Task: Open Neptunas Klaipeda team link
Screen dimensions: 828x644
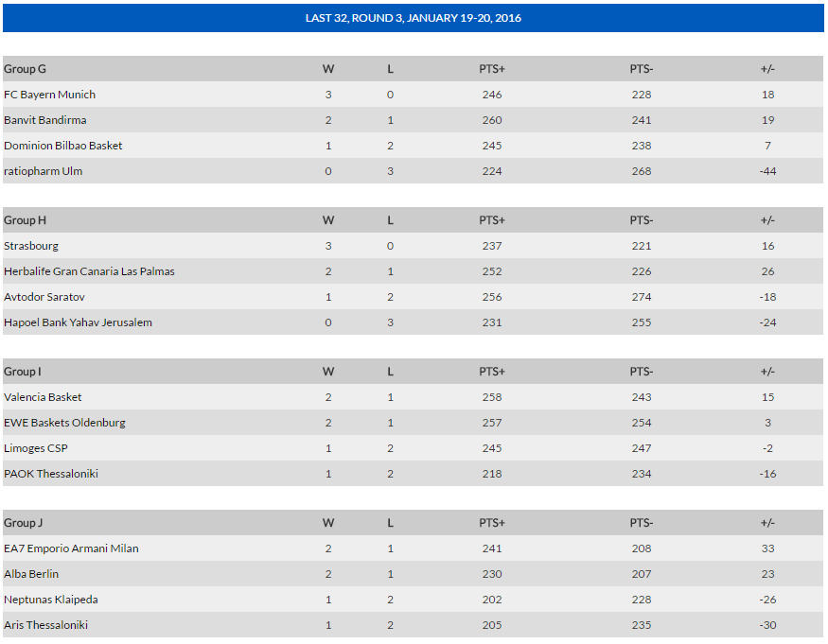Action: [x=51, y=600]
